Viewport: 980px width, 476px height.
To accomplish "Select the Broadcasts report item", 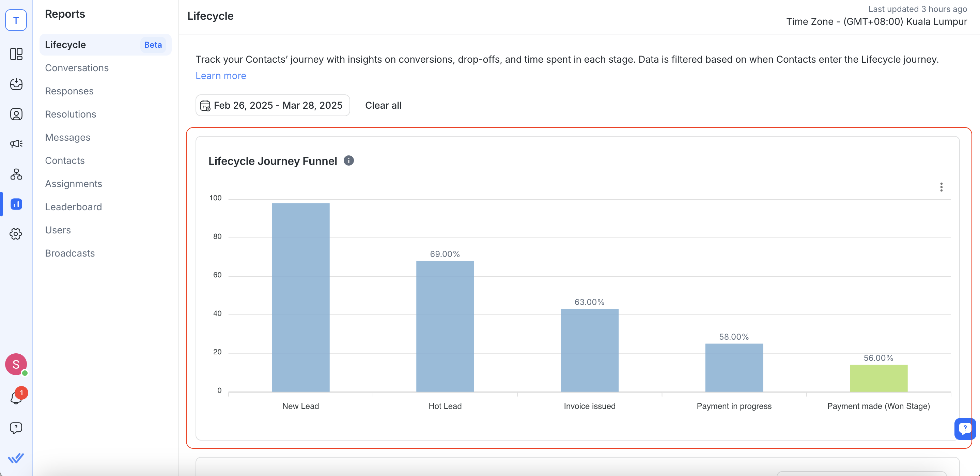I will pos(70,254).
